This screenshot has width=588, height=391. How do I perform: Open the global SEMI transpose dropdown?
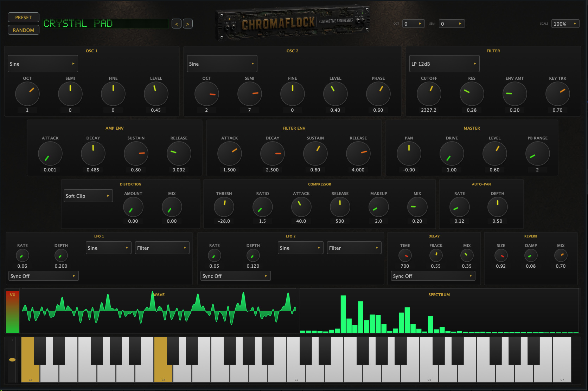[452, 24]
